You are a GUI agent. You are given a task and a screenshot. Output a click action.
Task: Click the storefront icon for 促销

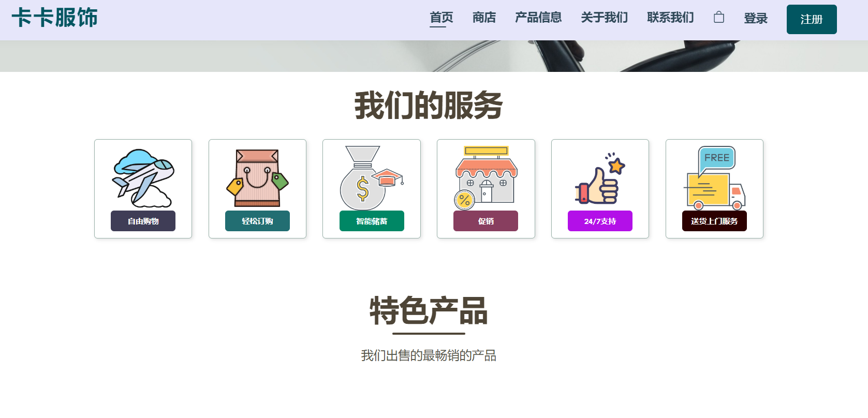486,178
